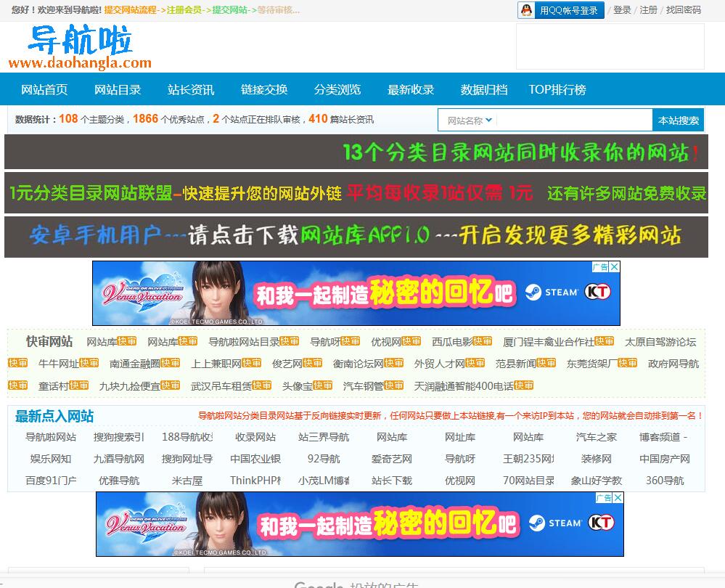Open the 网站名称 search type dropdown
Screen dimensions: 725x588
[x=470, y=121]
